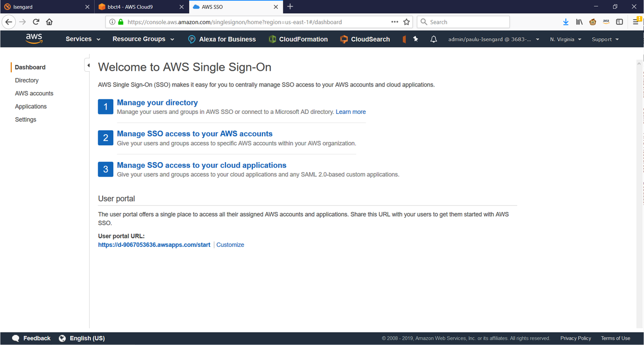The height and width of the screenshot is (345, 644).
Task: Open Directory in the side navigation
Action: tap(27, 81)
